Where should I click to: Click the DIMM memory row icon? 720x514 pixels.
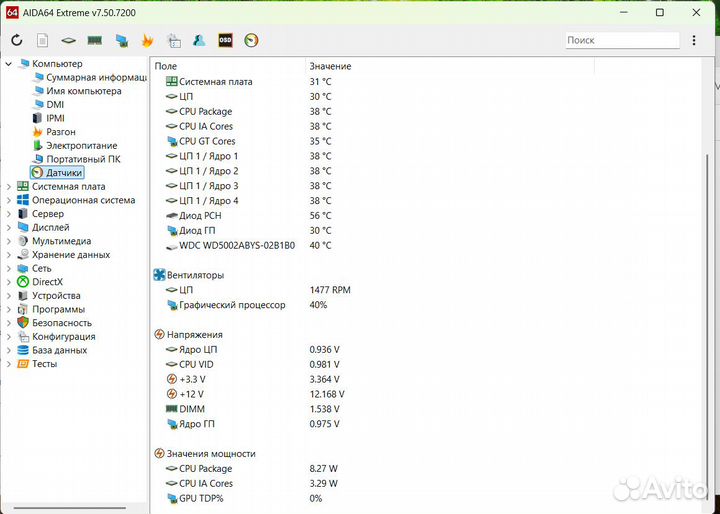pos(171,409)
